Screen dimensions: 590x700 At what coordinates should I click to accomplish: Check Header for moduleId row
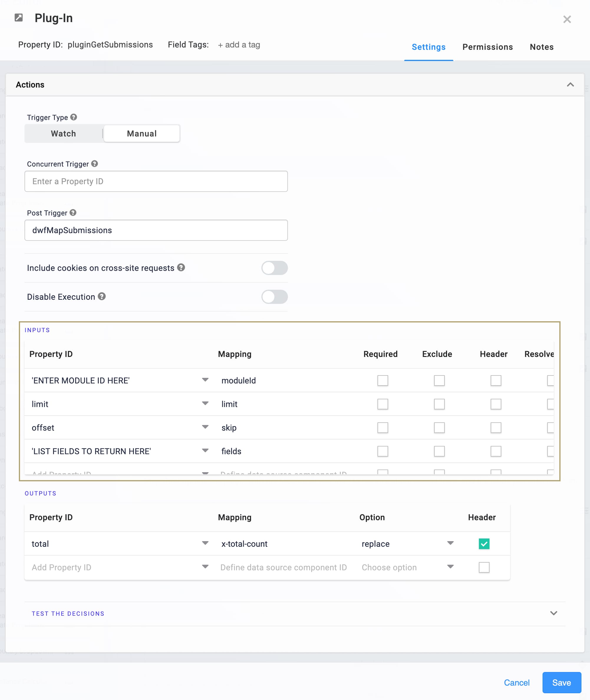[x=496, y=380]
